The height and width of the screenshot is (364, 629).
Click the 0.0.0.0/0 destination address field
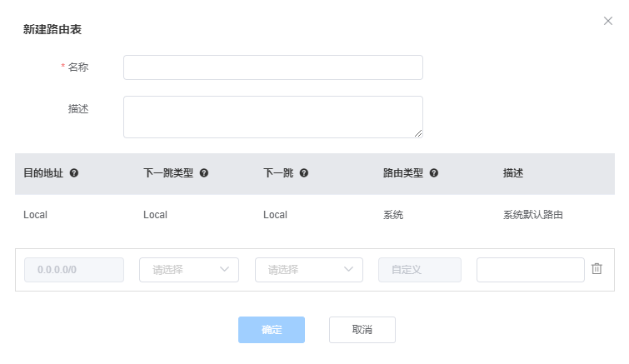pos(74,270)
